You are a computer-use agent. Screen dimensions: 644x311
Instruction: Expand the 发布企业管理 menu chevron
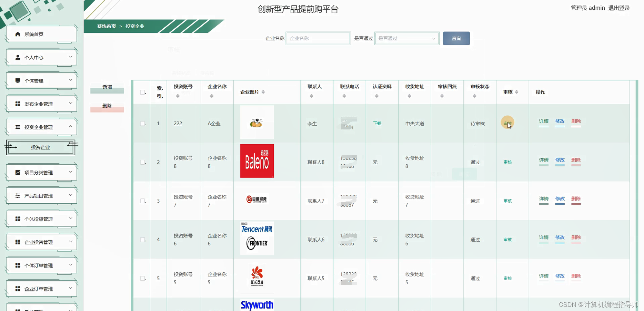pyautogui.click(x=70, y=103)
